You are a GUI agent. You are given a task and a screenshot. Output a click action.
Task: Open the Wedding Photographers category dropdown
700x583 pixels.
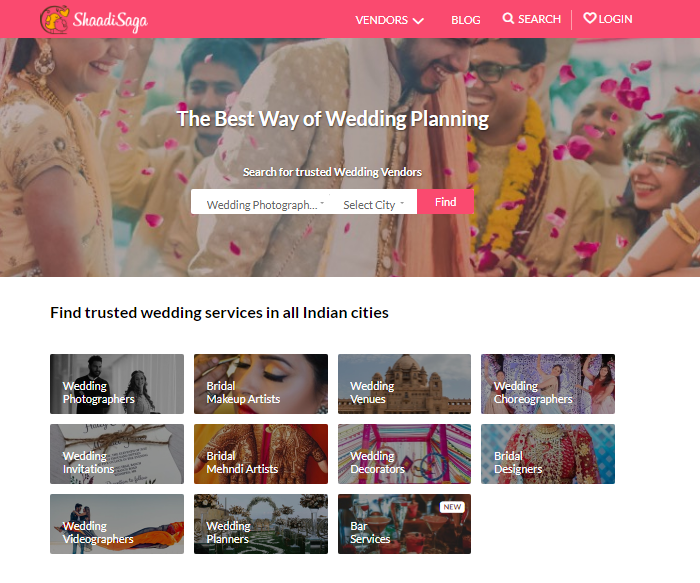tap(264, 205)
